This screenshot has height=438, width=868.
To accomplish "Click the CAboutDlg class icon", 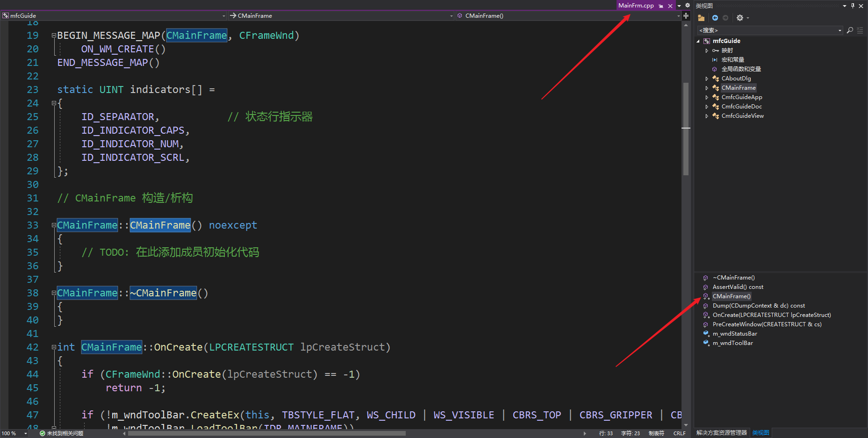I will [x=716, y=79].
